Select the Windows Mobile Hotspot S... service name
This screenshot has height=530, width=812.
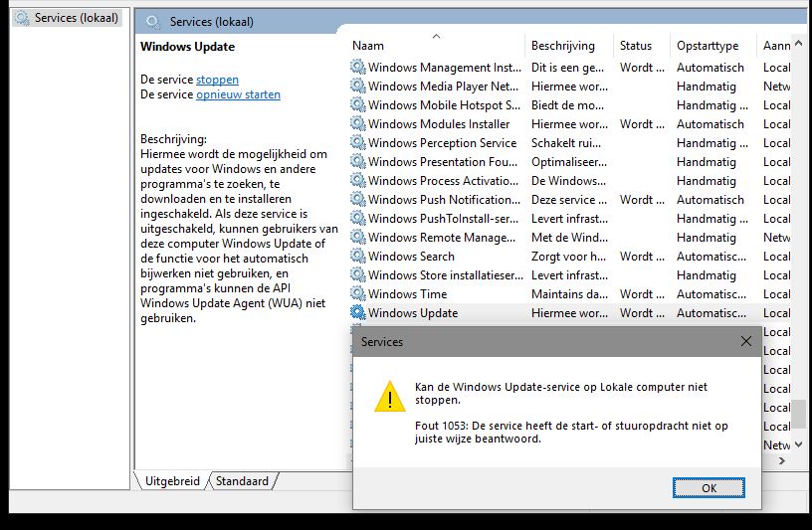[x=445, y=105]
